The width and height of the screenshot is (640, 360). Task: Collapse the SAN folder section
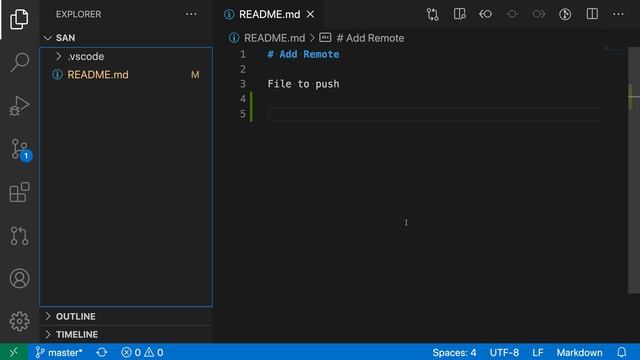[126, 38]
